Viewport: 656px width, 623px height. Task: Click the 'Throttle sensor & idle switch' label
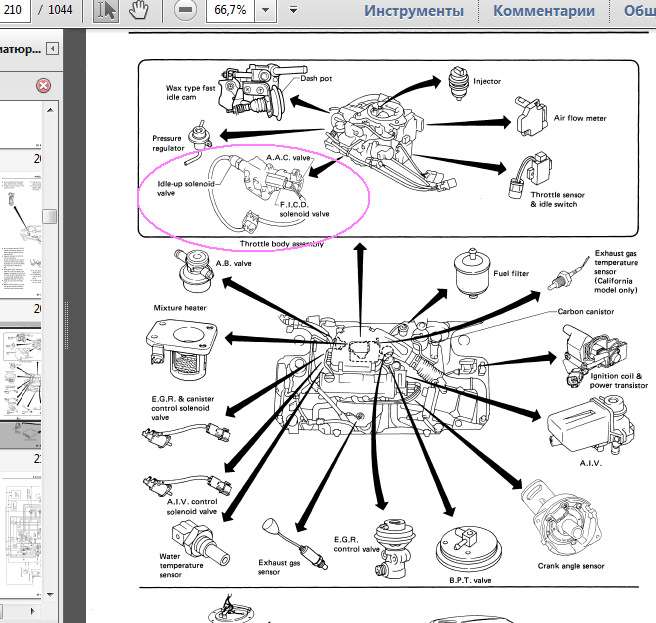pos(557,200)
